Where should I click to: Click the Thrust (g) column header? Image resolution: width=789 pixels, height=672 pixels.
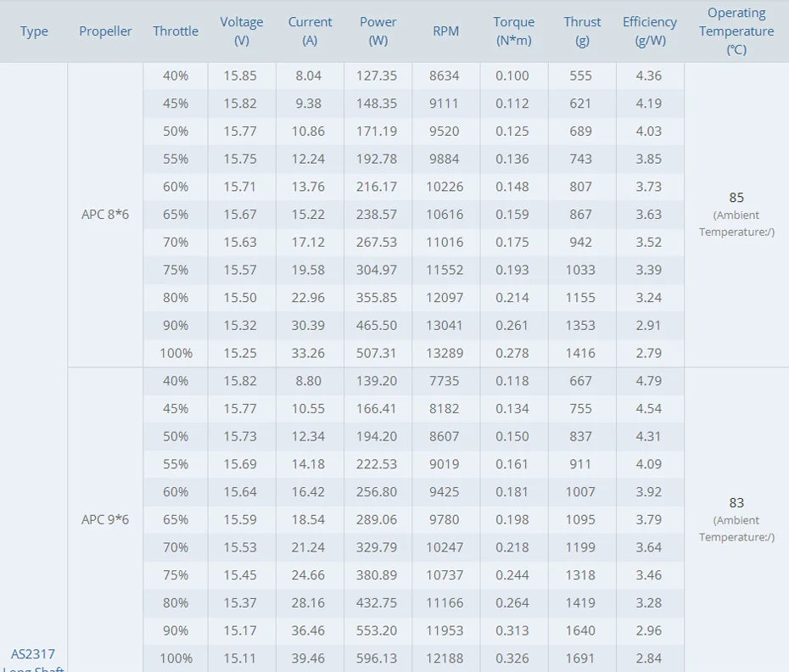(x=582, y=31)
